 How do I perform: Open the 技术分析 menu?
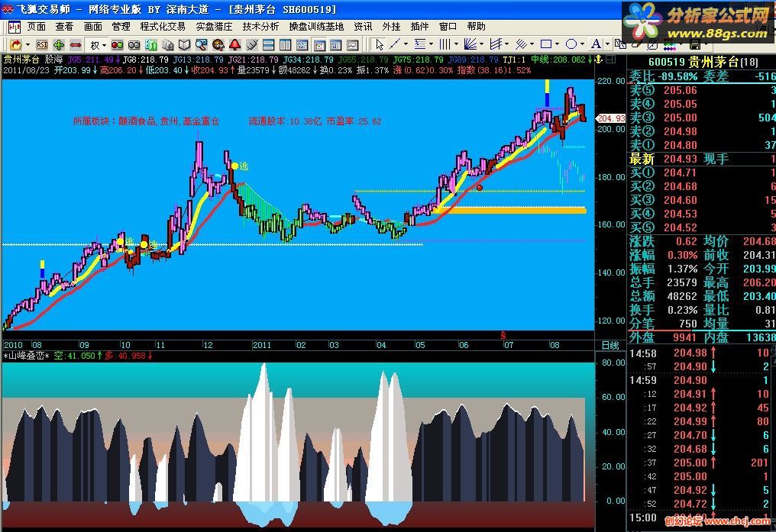pos(260,27)
